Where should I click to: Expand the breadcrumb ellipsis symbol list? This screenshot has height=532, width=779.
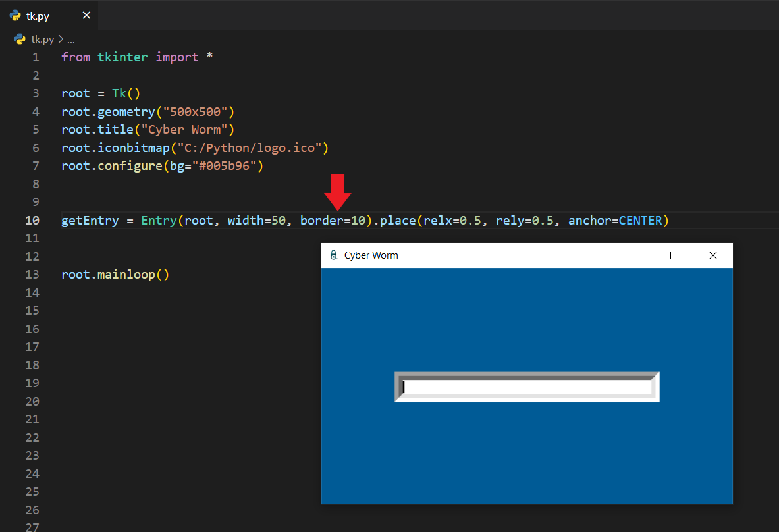pos(71,40)
